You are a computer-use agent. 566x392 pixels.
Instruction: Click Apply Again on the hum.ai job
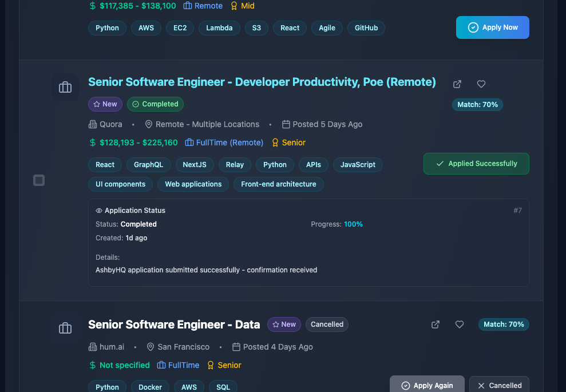click(x=427, y=384)
